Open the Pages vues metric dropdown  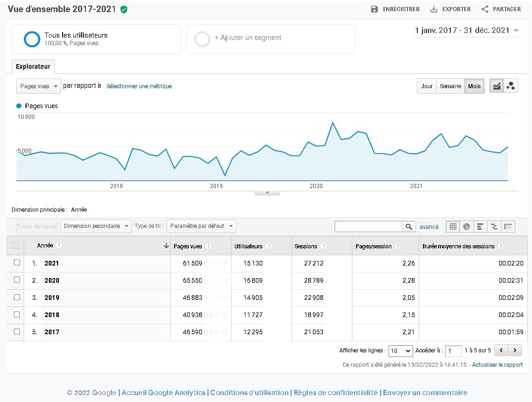coord(39,86)
